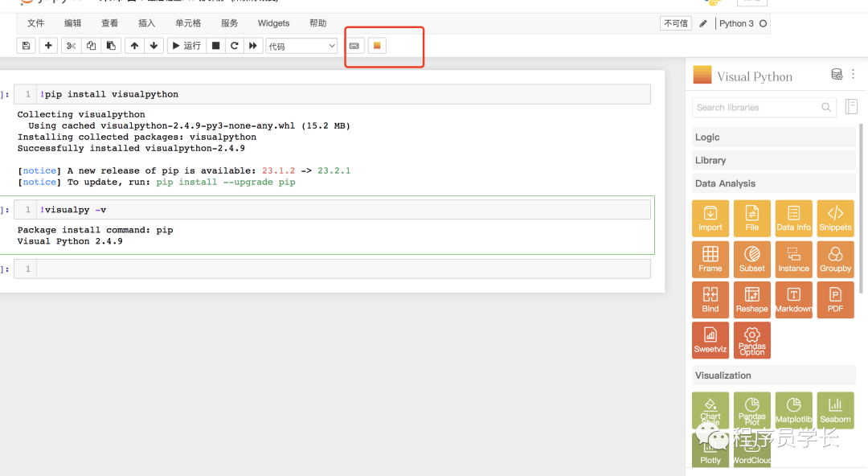Screen dimensions: 868x476
Task: Open the Bind tile
Action: pyautogui.click(x=710, y=300)
